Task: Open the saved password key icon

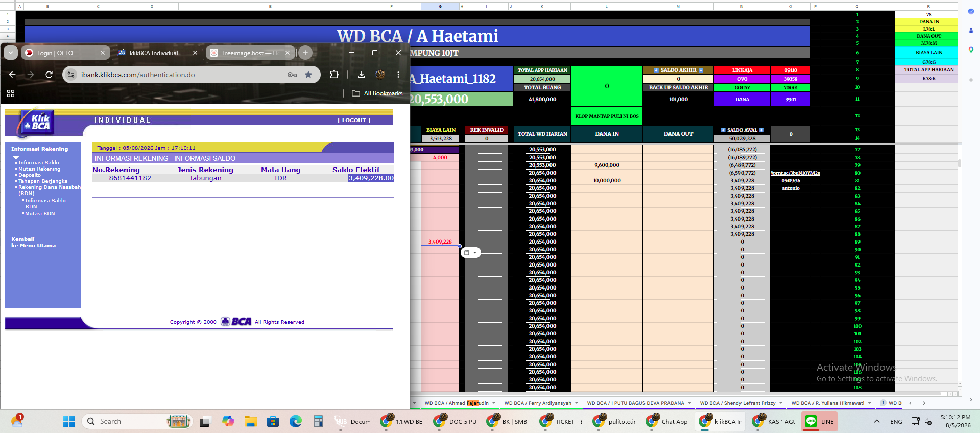Action: pos(292,75)
